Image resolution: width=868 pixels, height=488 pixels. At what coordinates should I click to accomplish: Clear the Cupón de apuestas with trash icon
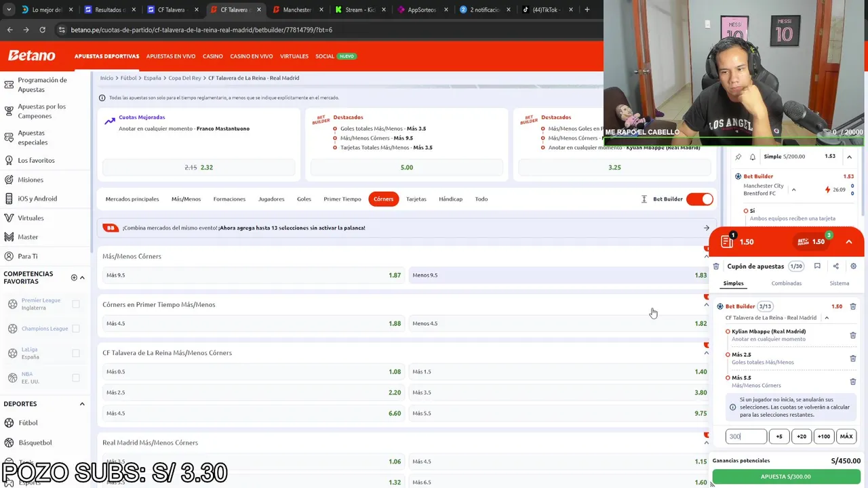716,266
